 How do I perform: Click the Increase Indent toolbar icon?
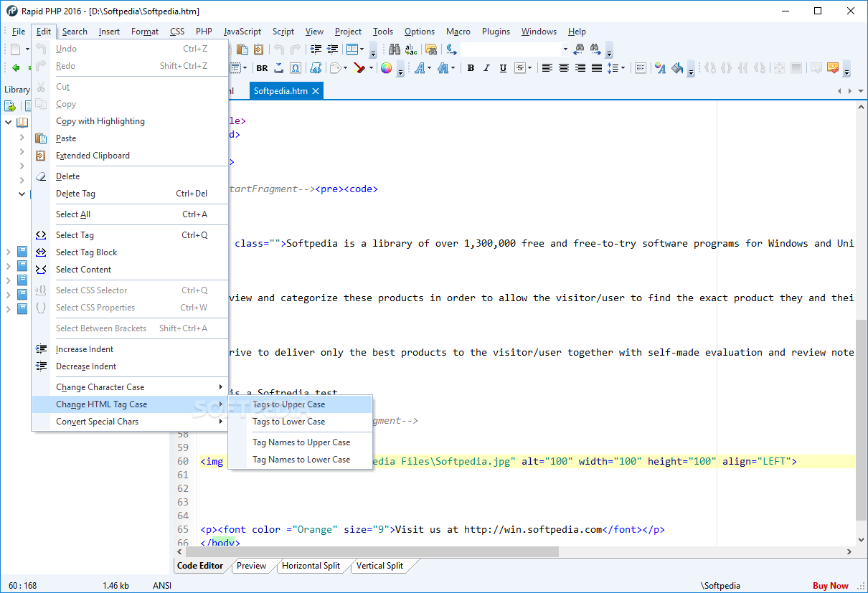pos(316,49)
